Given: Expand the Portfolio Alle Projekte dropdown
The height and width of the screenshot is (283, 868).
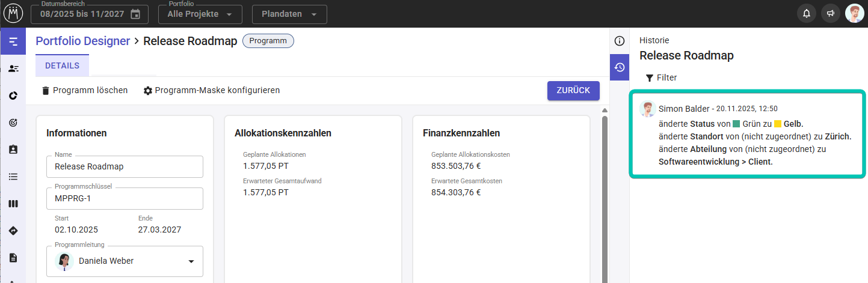Looking at the screenshot, I should pos(200,14).
